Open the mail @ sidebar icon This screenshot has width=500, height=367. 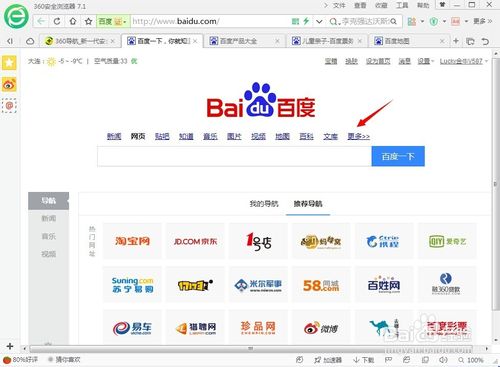click(9, 106)
